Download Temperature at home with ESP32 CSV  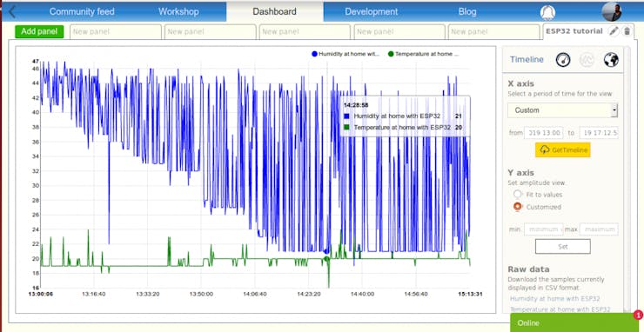click(x=560, y=309)
